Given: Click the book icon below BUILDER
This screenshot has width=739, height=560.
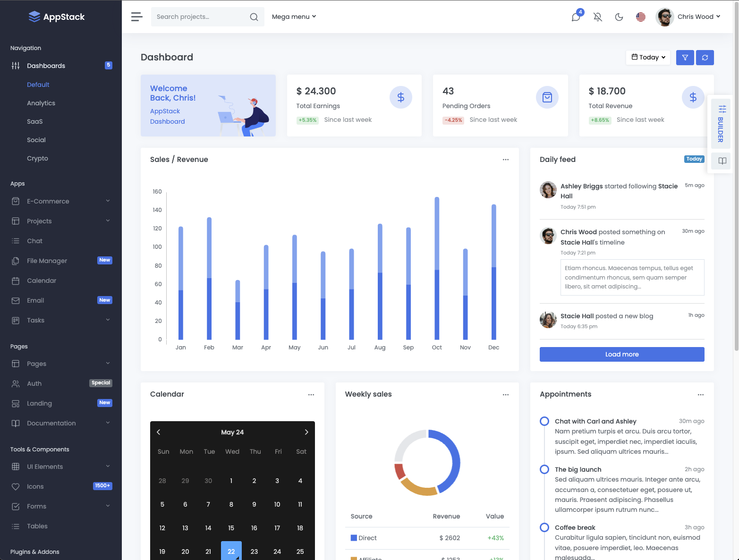Looking at the screenshot, I should click(x=722, y=161).
